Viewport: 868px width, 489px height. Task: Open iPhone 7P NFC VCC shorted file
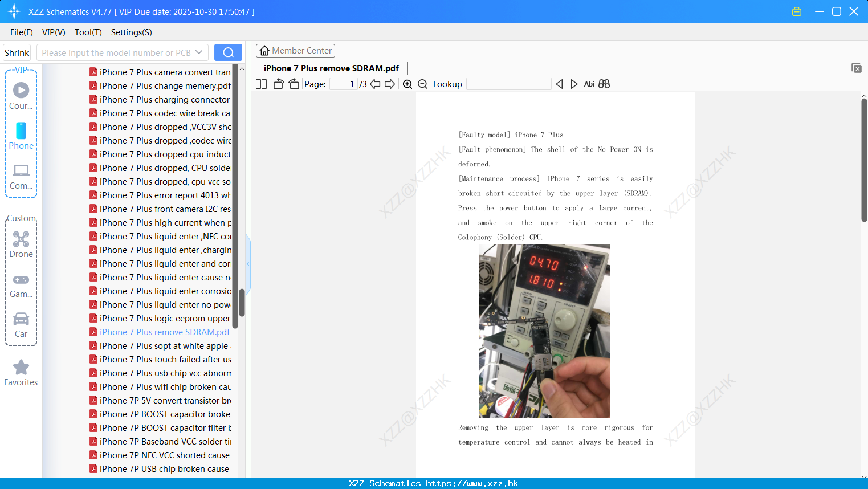point(160,455)
